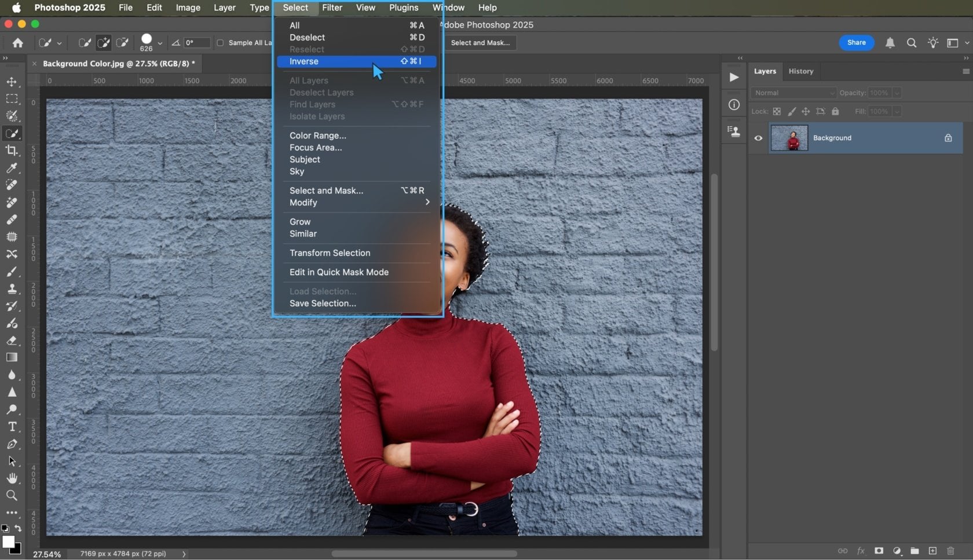This screenshot has height=560, width=973.
Task: Switch to the Zoom tool
Action: coord(12,495)
